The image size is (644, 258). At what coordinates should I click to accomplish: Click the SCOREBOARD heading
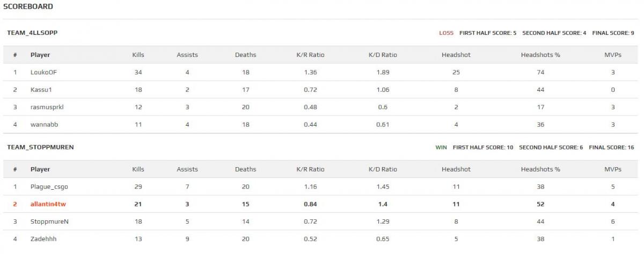pos(28,6)
